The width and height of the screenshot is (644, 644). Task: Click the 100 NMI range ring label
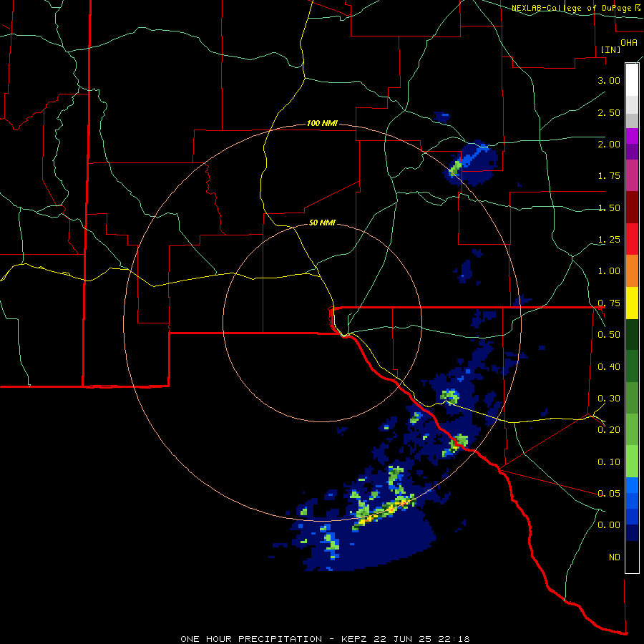click(x=322, y=123)
